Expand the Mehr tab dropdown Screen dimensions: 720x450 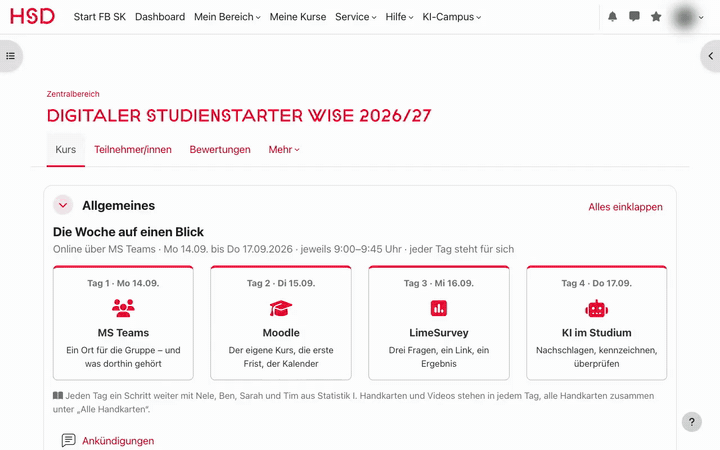(x=284, y=150)
